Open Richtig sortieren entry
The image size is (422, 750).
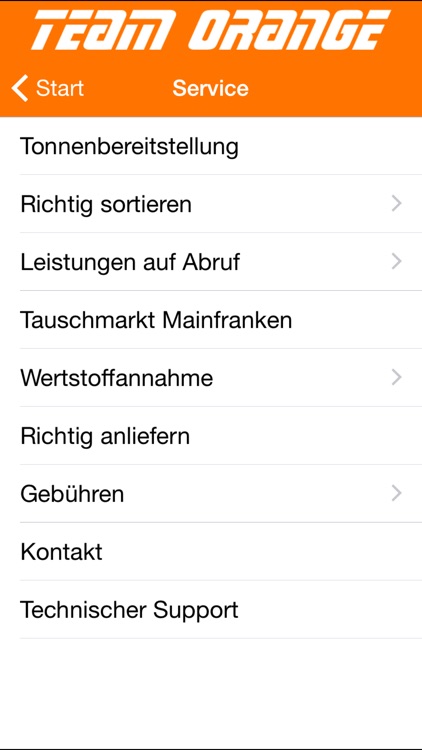[x=211, y=204]
